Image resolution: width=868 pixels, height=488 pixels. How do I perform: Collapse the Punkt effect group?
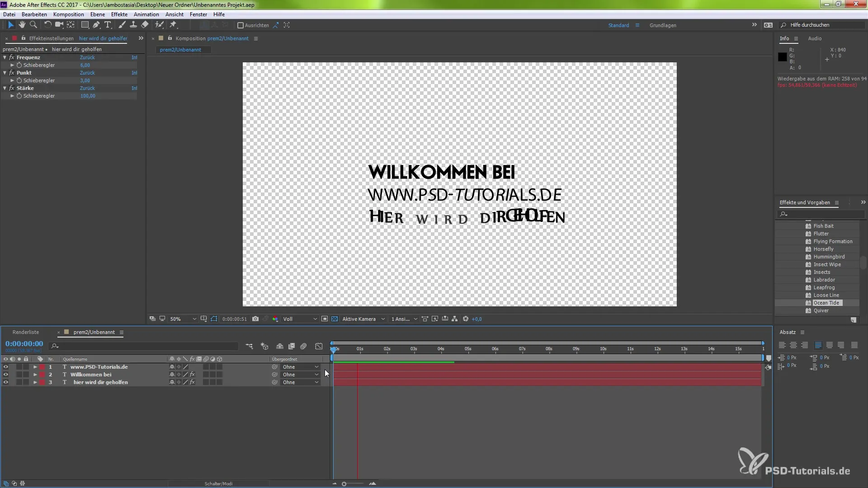5,73
